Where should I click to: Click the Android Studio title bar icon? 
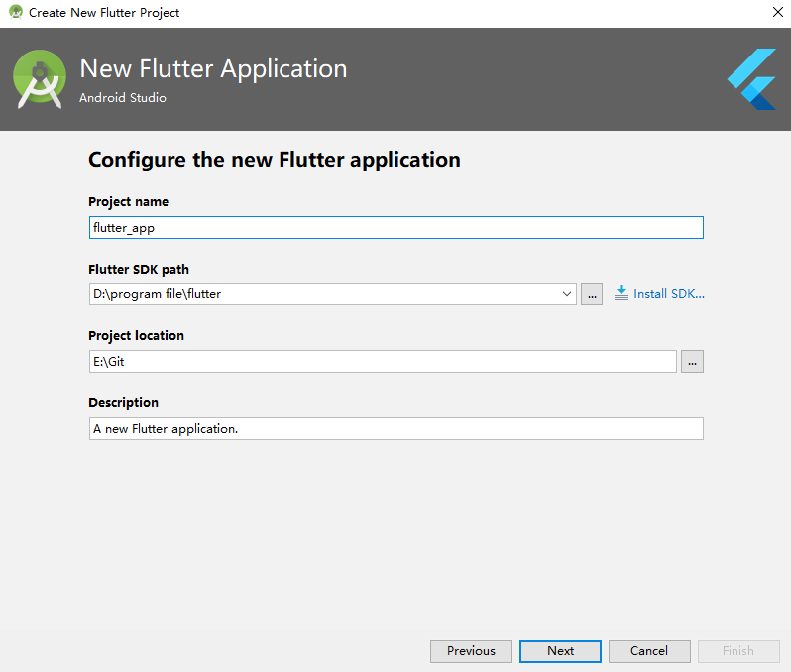pyautogui.click(x=16, y=12)
